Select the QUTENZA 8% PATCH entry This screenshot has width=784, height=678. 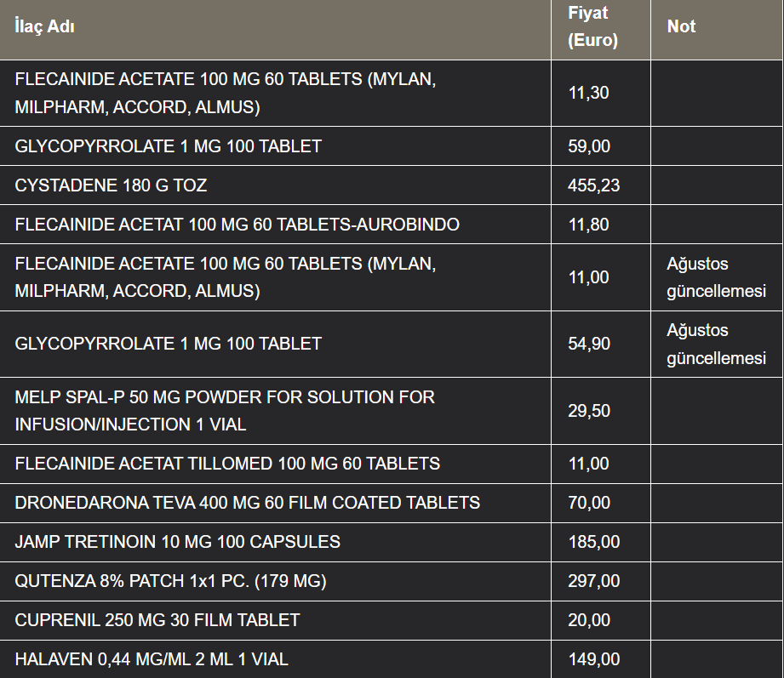pyautogui.click(x=170, y=581)
